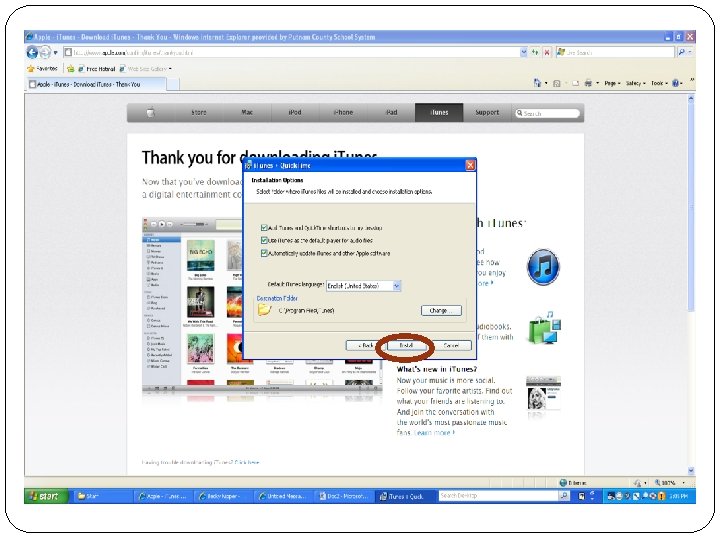Click the Print icon in IE command bar
This screenshot has height=540, width=720.
coord(588,84)
